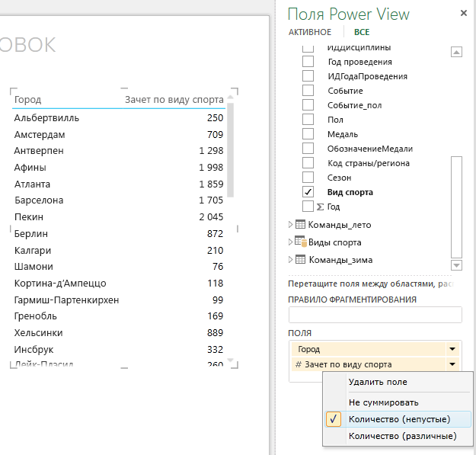Switch to the АКТИВНОЕ tab
This screenshot has width=476, height=455.
coord(310,32)
